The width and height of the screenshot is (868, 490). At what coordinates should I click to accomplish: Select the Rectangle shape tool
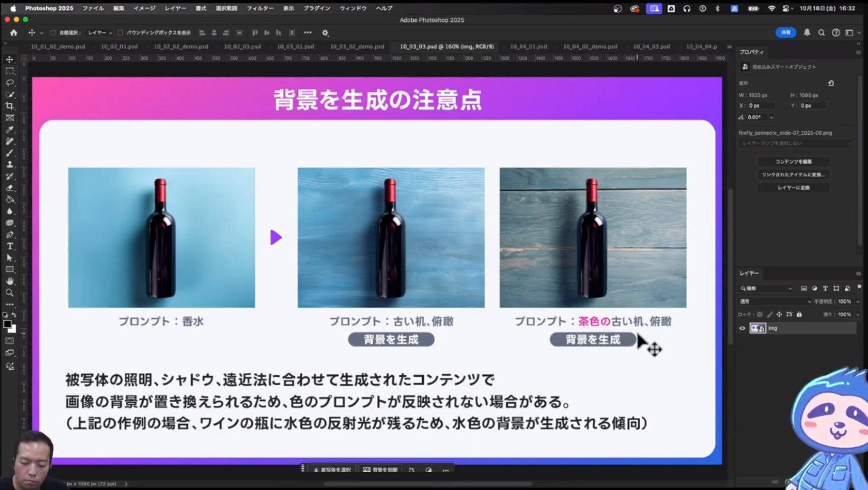point(10,269)
